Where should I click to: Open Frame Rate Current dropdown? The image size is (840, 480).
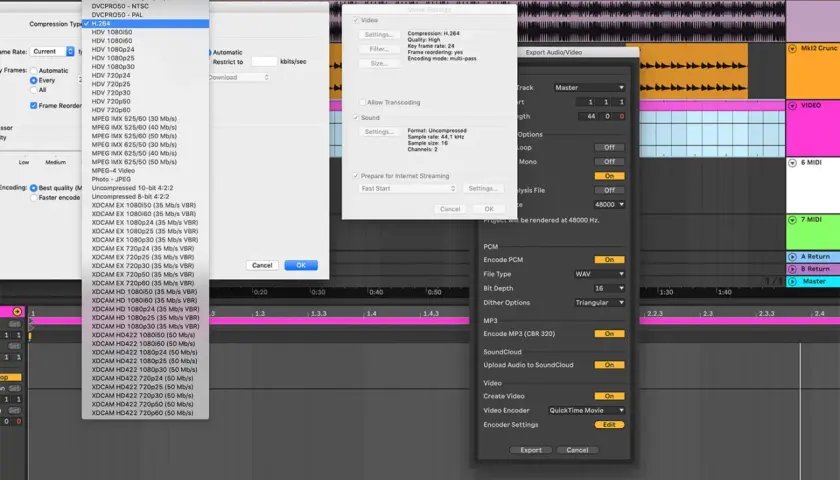point(52,51)
